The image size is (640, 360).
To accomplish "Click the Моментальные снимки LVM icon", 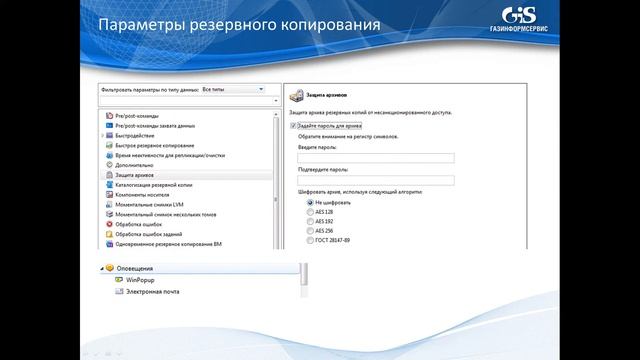I will [109, 204].
